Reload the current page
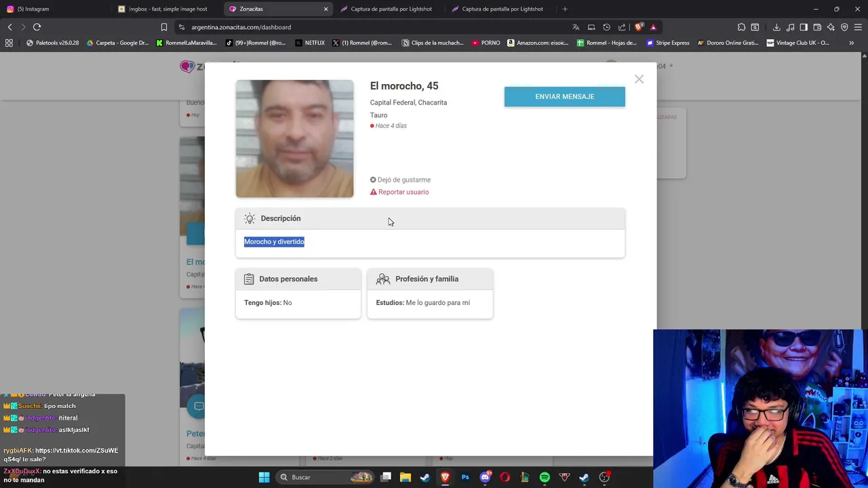This screenshot has width=868, height=488. (37, 27)
